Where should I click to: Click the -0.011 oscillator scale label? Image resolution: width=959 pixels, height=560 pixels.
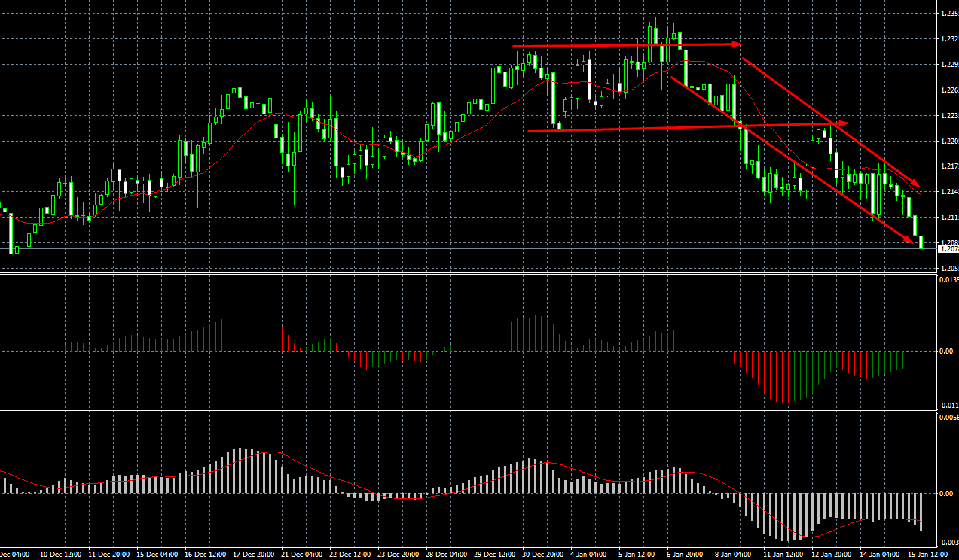[x=948, y=404]
